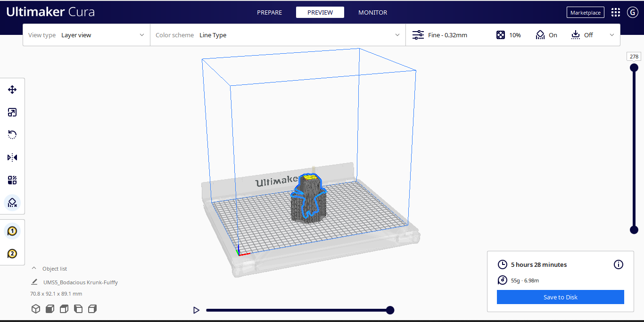
Task: Select the Support Blocker tool
Action: 12,203
